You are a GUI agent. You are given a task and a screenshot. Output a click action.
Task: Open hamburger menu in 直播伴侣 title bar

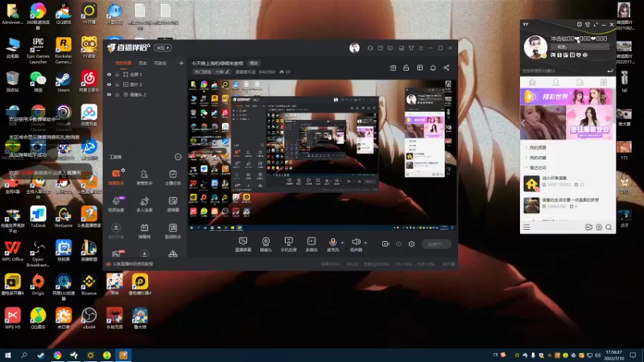click(x=421, y=48)
